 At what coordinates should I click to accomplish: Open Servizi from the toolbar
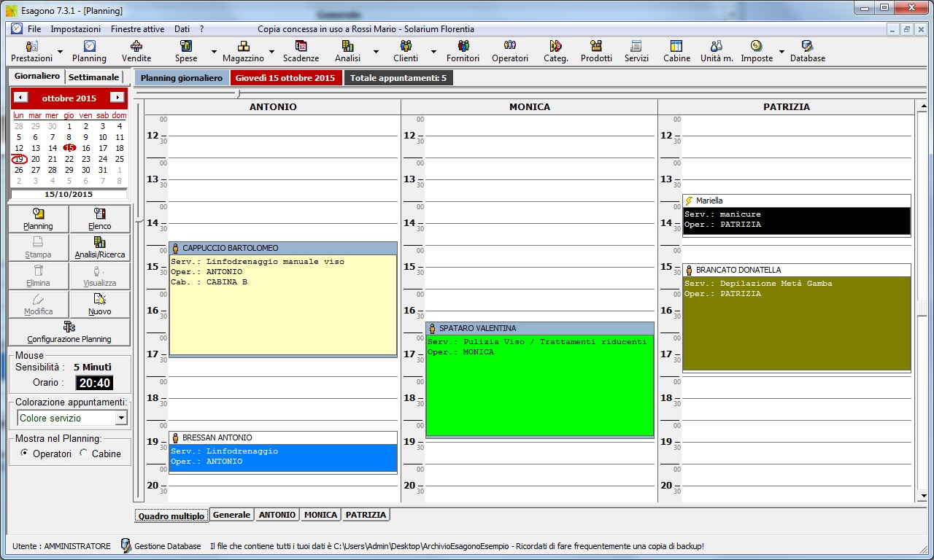click(x=636, y=51)
